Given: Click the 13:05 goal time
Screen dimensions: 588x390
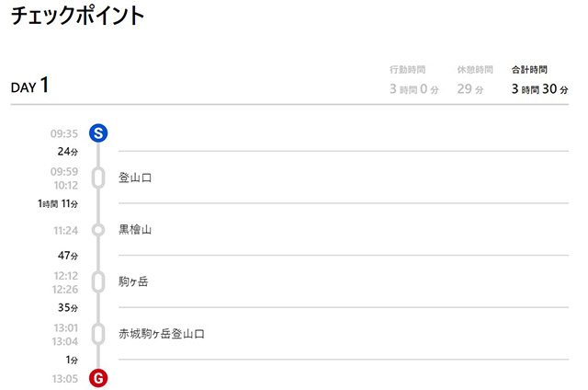Looking at the screenshot, I should tap(64, 377).
